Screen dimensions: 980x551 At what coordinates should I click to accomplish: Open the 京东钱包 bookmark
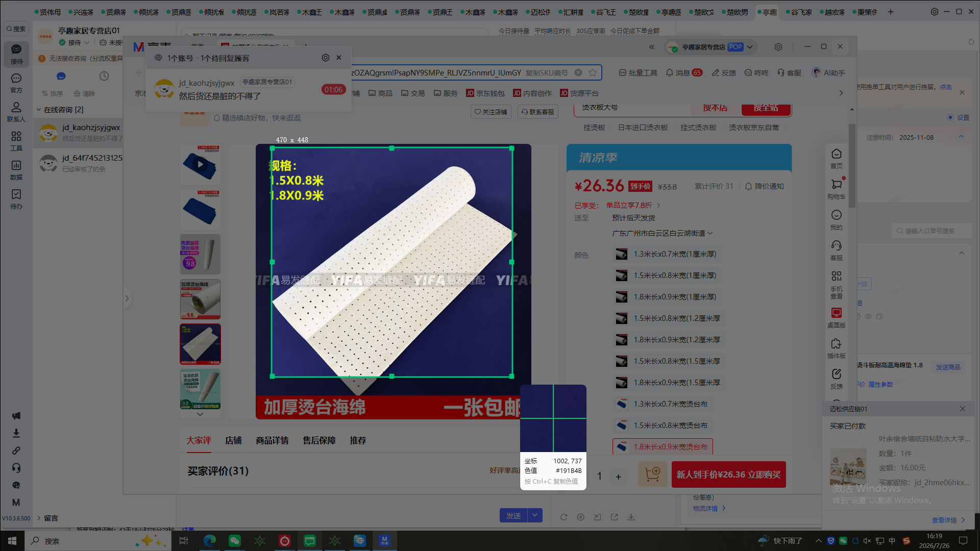tap(485, 93)
